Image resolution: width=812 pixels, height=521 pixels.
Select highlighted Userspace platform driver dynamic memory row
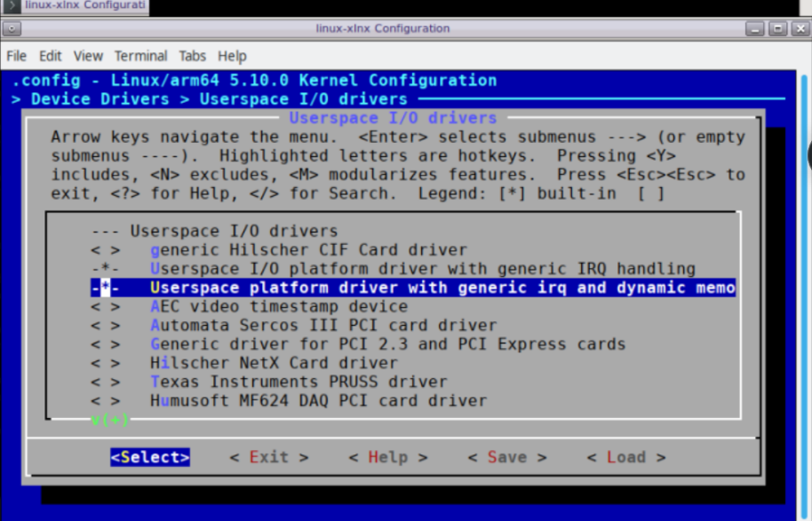coord(413,288)
